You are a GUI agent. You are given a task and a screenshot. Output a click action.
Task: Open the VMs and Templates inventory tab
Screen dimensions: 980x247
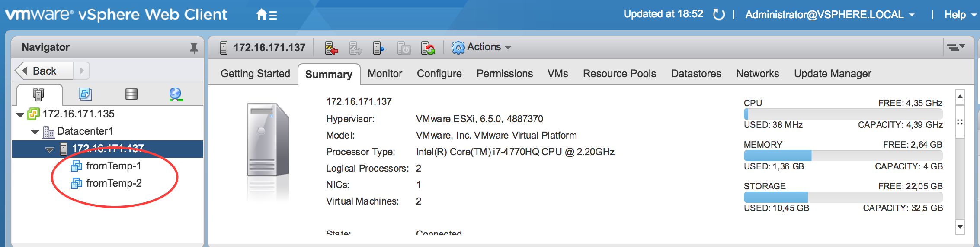pos(85,94)
